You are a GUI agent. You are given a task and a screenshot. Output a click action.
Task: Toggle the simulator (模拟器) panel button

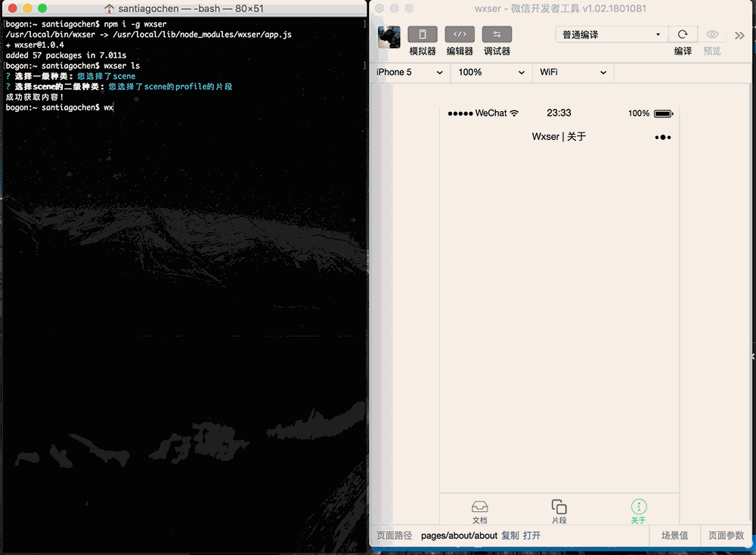coord(423,35)
